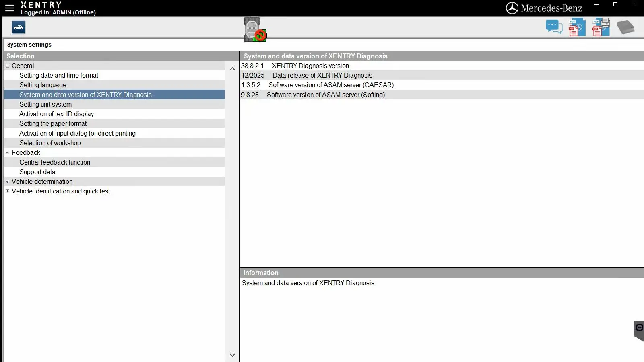Expand Vehicle identification and quick test node
The image size is (644, 362).
click(7, 191)
